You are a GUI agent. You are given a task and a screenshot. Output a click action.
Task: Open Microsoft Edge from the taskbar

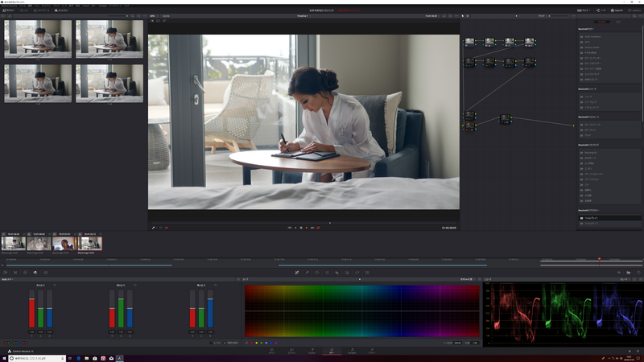coord(78,358)
